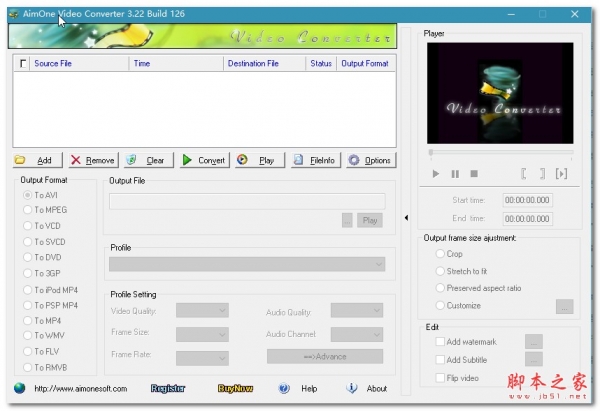Open the Video Quality dropdown
Image resolution: width=600 pixels, height=411 pixels.
coord(202,310)
